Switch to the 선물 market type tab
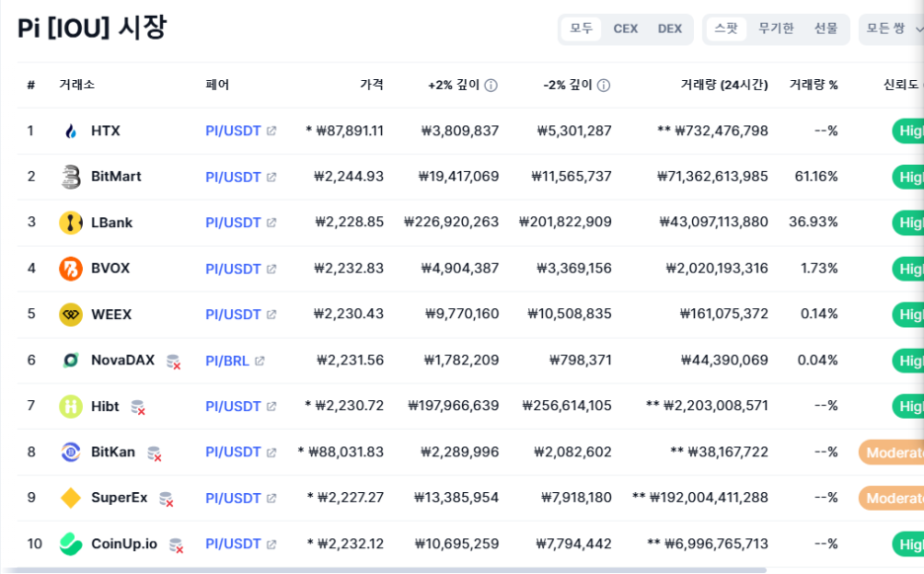Viewport: 924px width, 574px height. tap(825, 29)
